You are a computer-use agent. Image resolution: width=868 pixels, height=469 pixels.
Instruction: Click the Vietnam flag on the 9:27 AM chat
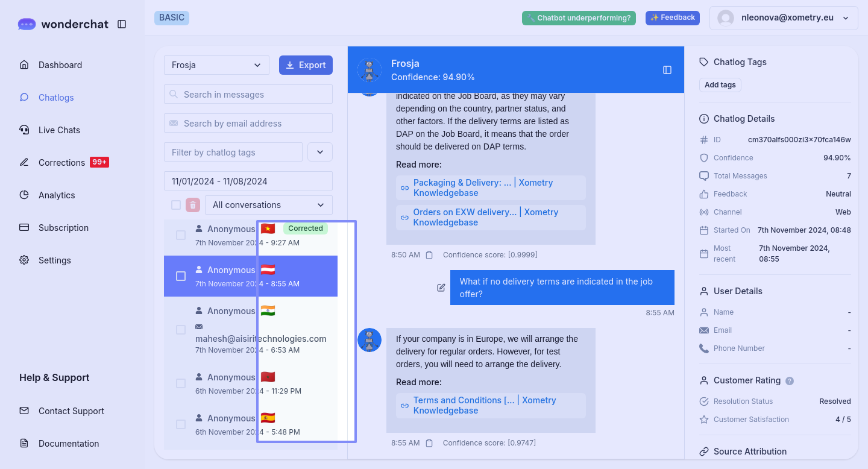tap(268, 228)
